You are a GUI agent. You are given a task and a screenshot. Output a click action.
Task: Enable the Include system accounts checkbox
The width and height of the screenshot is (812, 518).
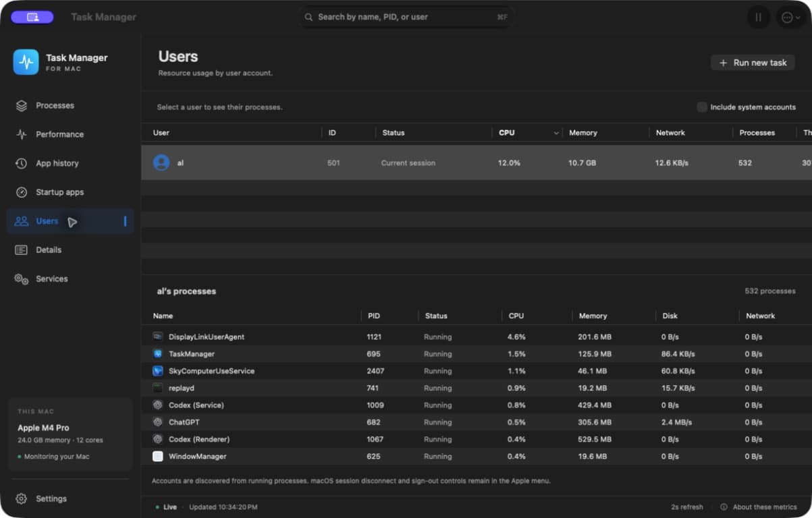pyautogui.click(x=702, y=107)
